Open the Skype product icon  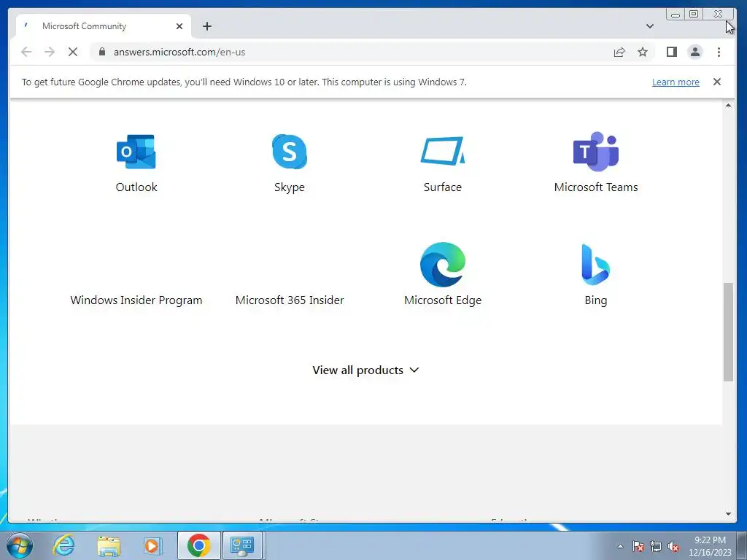(x=290, y=152)
